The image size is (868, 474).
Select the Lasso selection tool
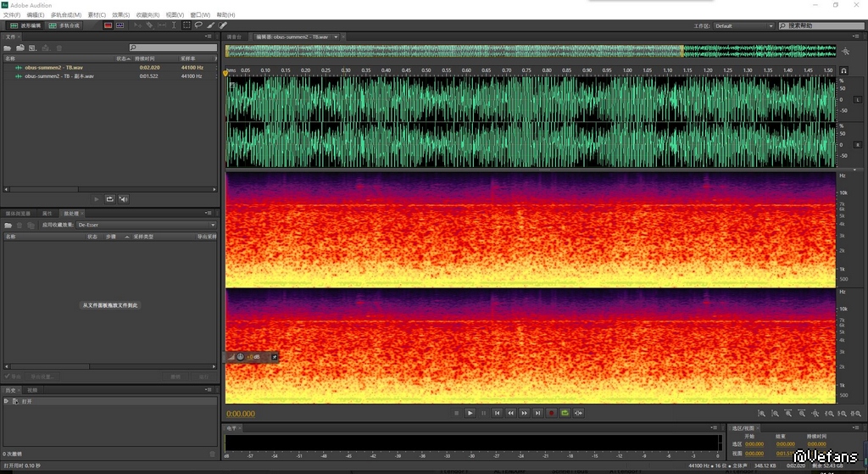pos(198,25)
